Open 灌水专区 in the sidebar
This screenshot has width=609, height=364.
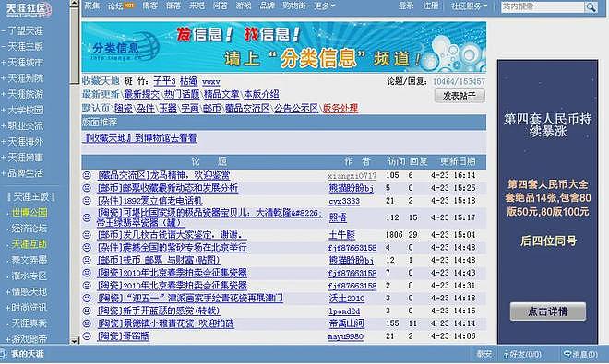tap(30, 276)
